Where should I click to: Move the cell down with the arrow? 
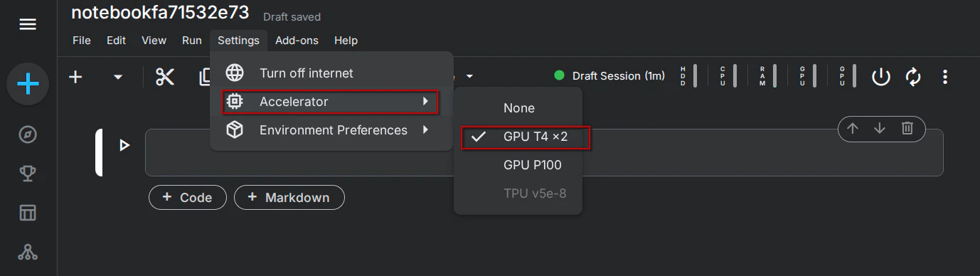pos(880,128)
